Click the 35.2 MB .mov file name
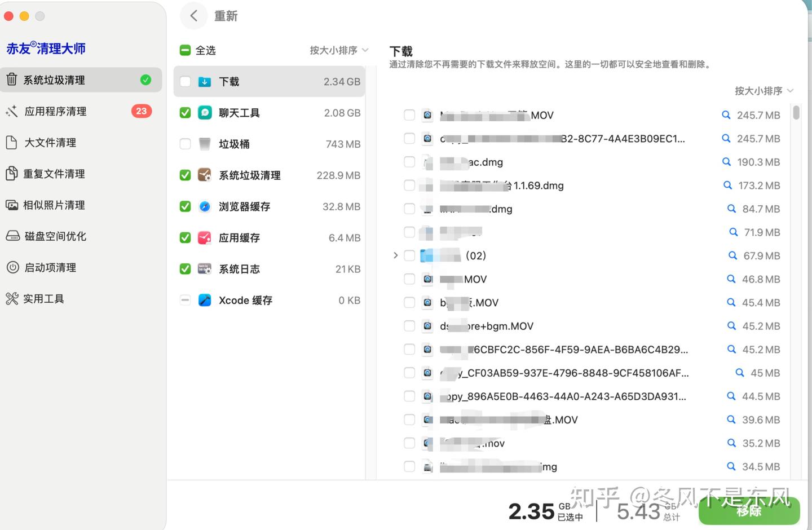 472,443
